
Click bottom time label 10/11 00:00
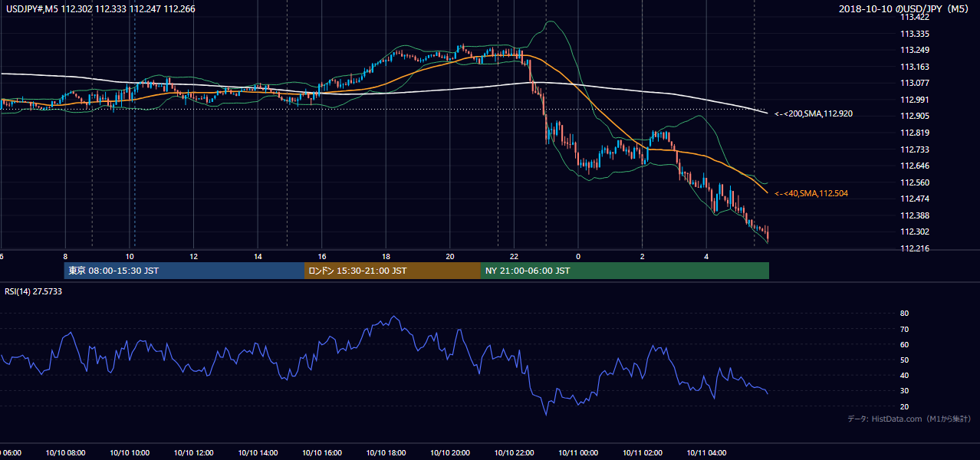click(x=578, y=453)
